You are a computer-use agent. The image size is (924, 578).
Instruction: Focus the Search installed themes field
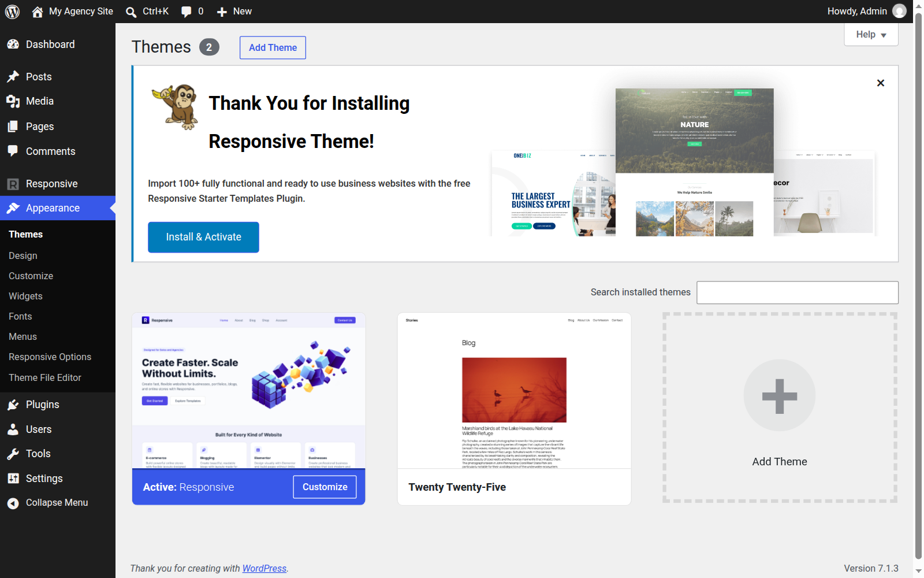tap(798, 292)
